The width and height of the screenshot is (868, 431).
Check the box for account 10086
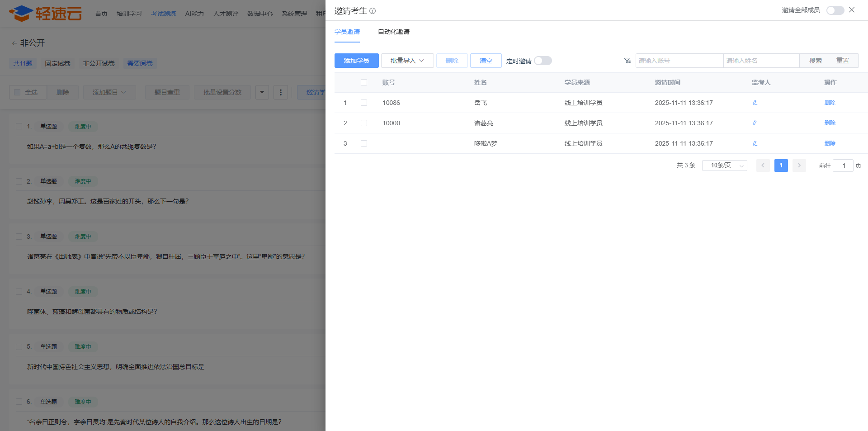[x=364, y=103]
